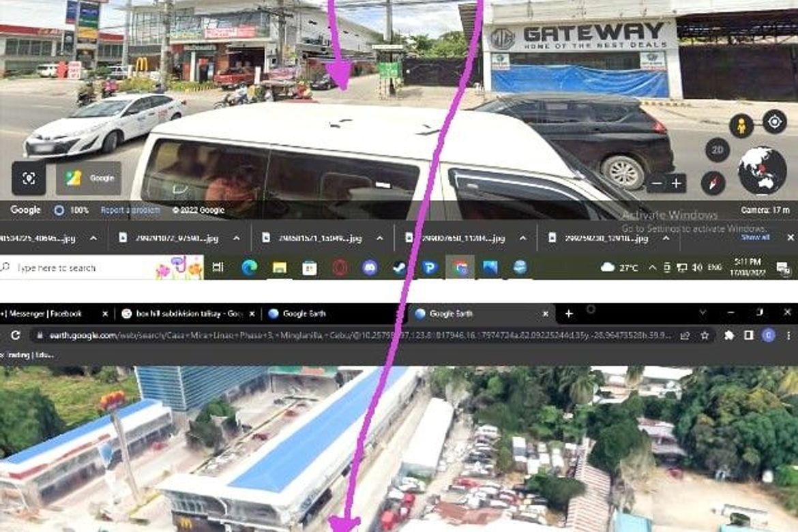798x532 pixels.
Task: Click the photo sphere scan icon
Action: (x=29, y=178)
